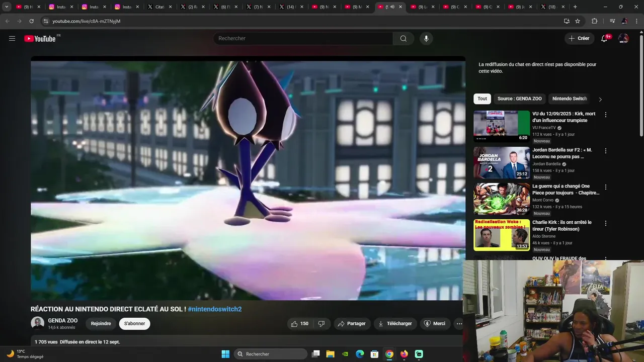This screenshot has width=644, height=362.
Task: Click the magnifier search button
Action: [x=403, y=38]
